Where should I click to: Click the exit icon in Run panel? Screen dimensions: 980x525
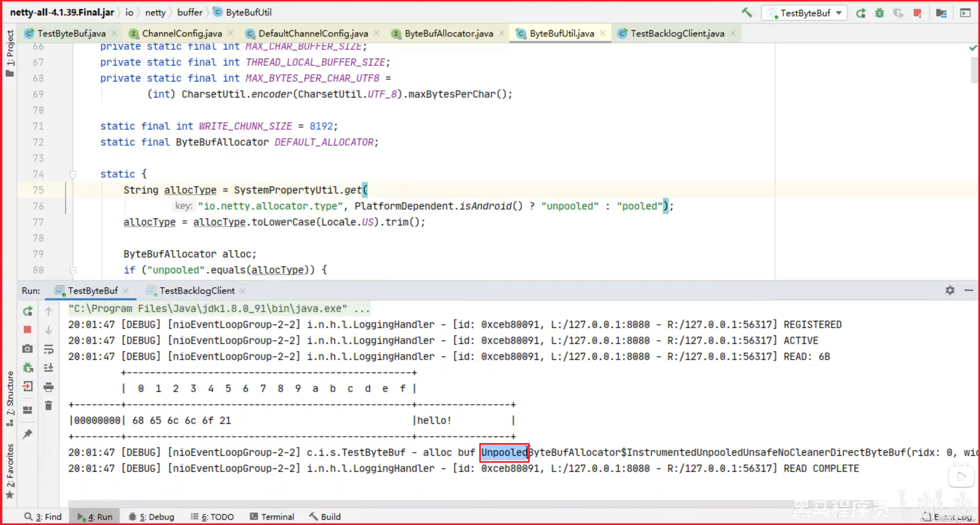[27, 387]
